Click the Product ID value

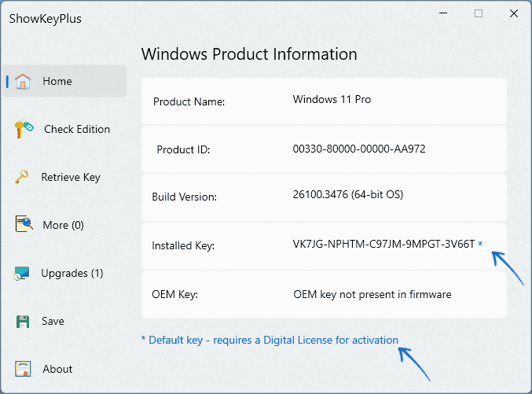359,149
